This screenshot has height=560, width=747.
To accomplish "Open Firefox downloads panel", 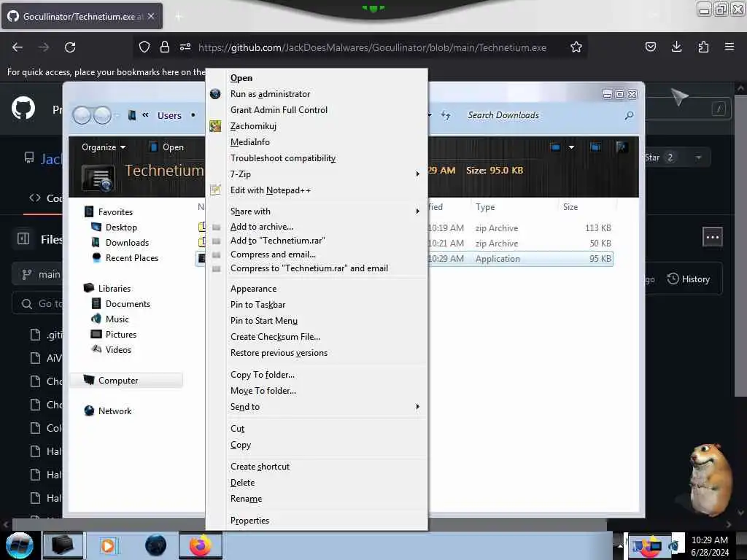I will tap(676, 47).
